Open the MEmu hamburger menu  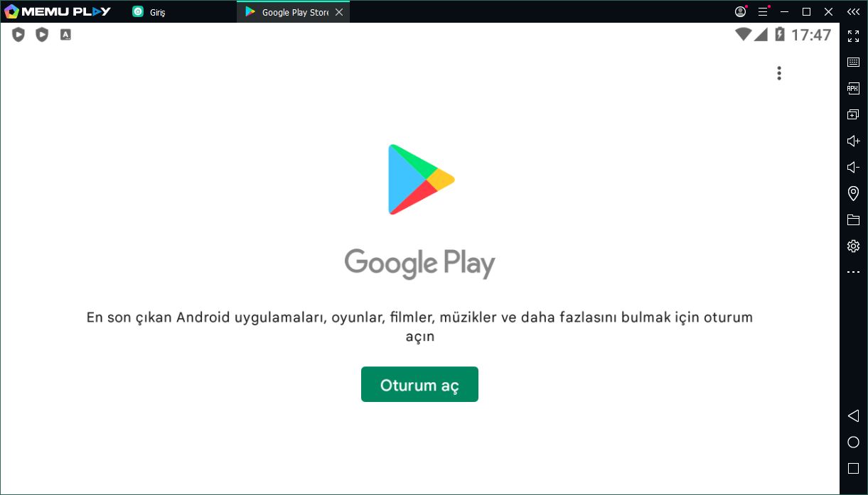(763, 11)
